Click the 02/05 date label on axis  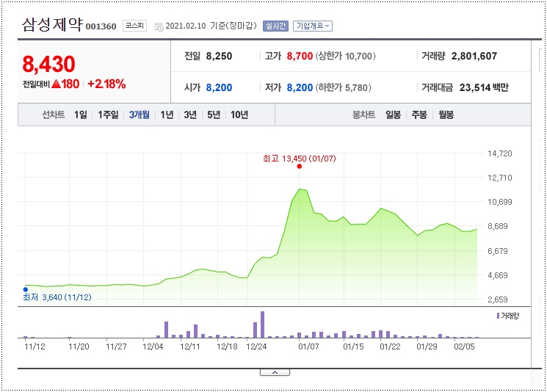[464, 346]
